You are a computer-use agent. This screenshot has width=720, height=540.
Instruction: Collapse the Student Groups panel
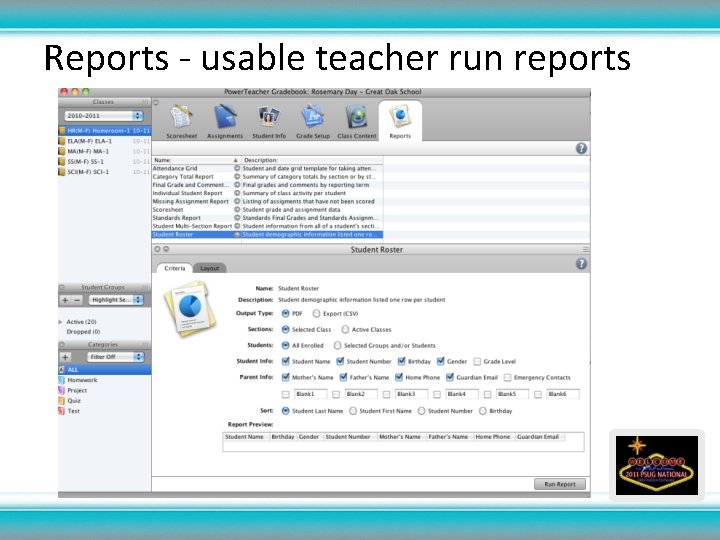tap(62, 287)
